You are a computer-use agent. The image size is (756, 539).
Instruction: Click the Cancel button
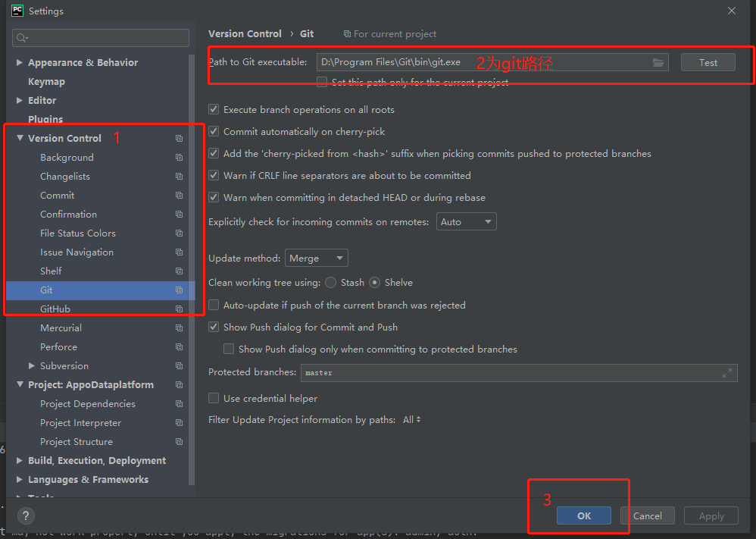[x=647, y=515]
